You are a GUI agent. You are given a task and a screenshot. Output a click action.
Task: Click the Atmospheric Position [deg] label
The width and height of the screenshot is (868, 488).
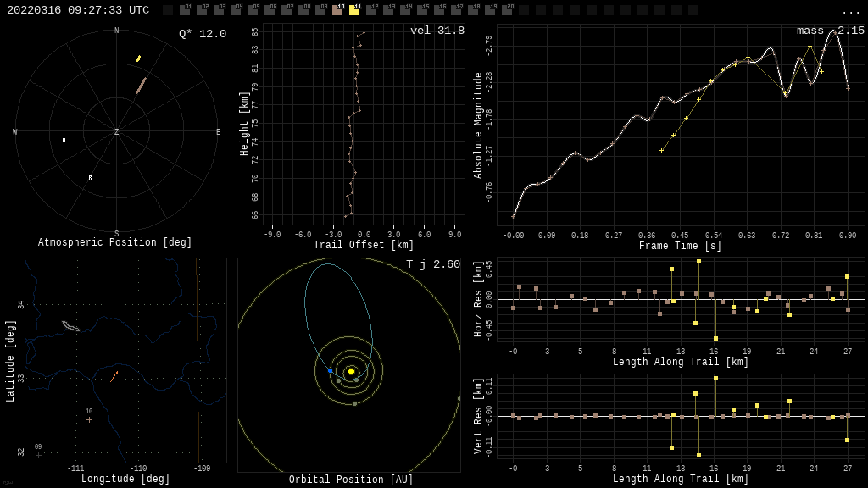coord(114,242)
